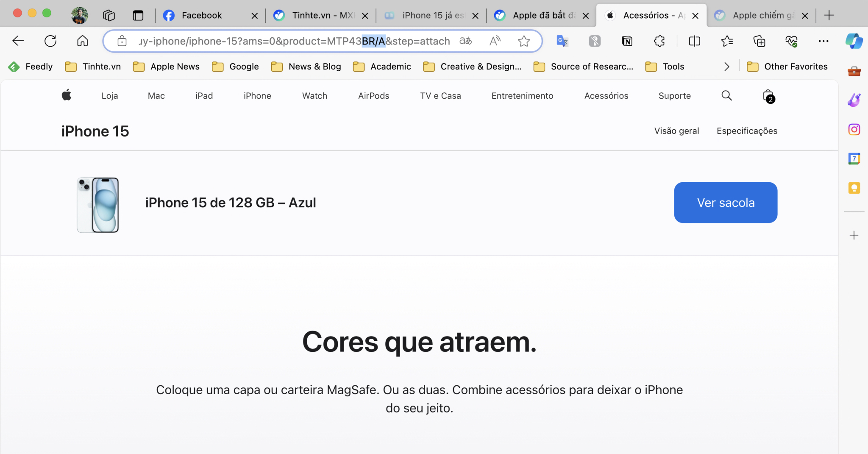The width and height of the screenshot is (868, 454).
Task: Add this page to favorites star
Action: 524,41
